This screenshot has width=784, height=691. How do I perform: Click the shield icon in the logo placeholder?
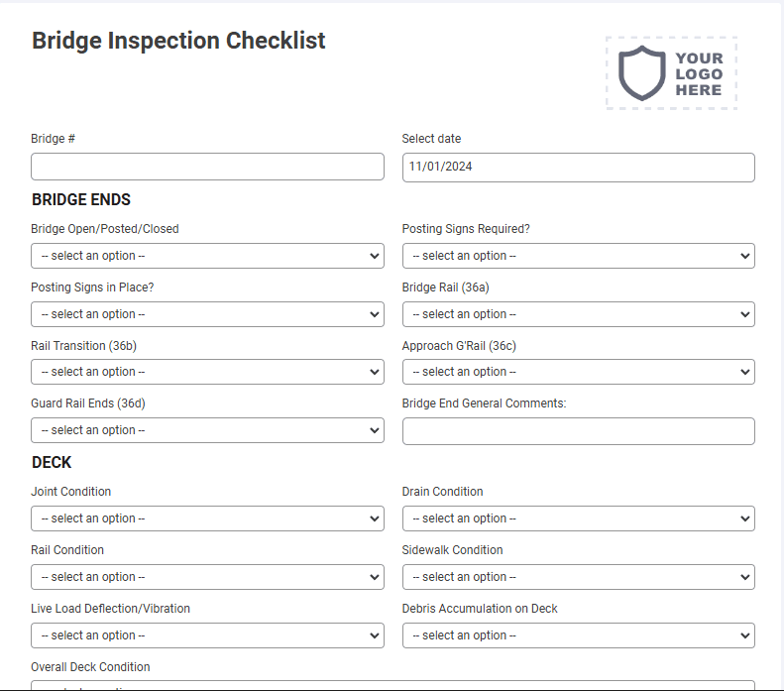click(641, 73)
